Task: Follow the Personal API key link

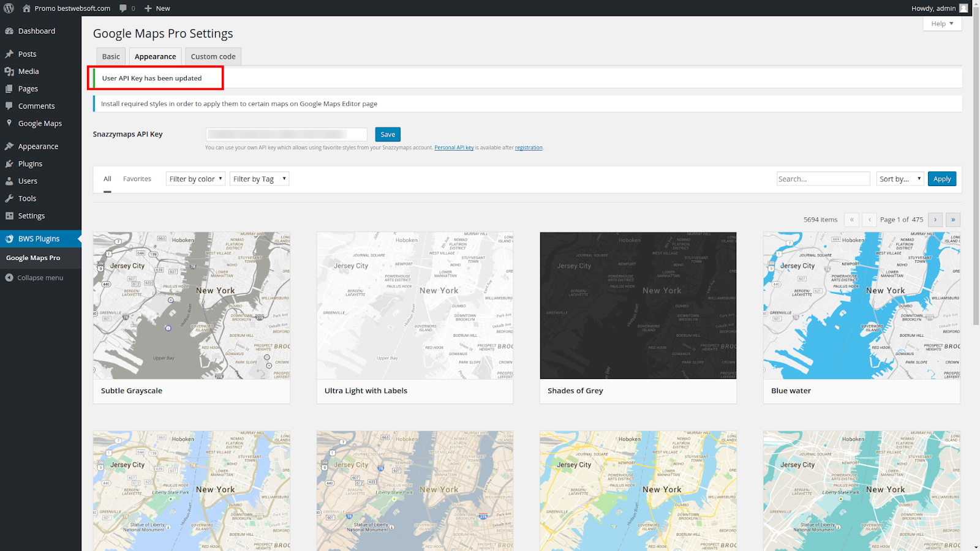Action: click(454, 148)
